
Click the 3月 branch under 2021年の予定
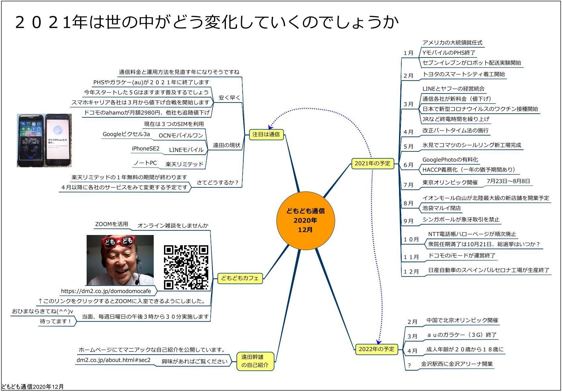tap(409, 104)
